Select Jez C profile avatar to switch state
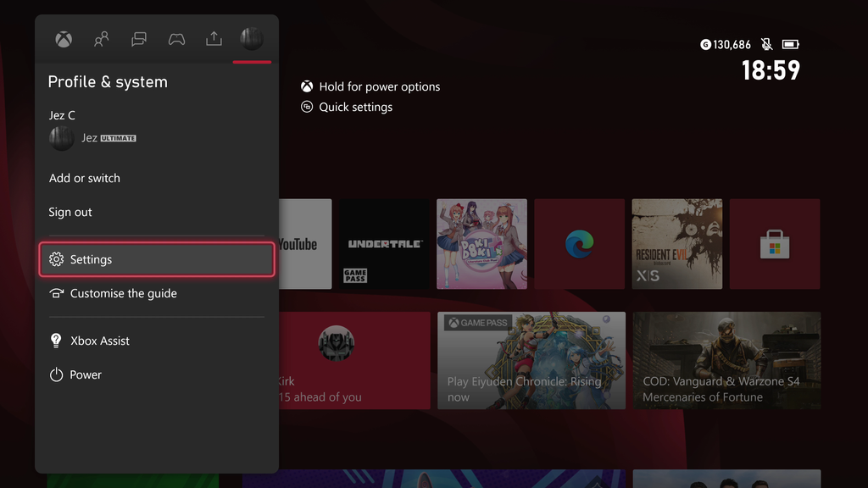Image resolution: width=868 pixels, height=488 pixels. coord(60,137)
